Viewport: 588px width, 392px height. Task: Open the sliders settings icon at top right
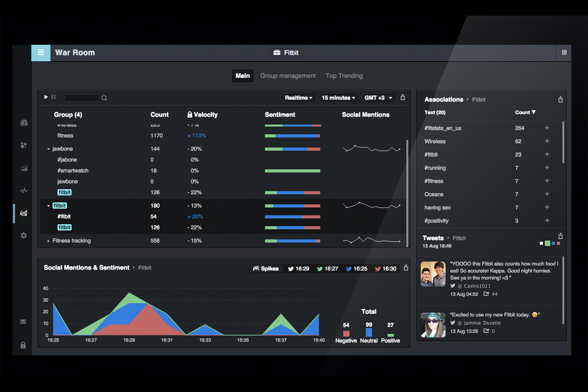tap(564, 53)
